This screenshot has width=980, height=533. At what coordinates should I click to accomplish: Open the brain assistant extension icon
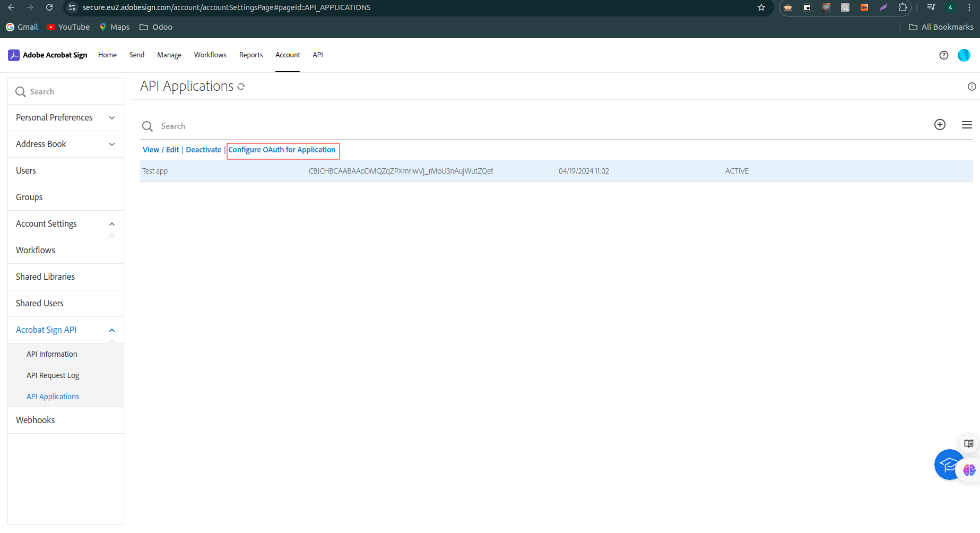point(969,470)
